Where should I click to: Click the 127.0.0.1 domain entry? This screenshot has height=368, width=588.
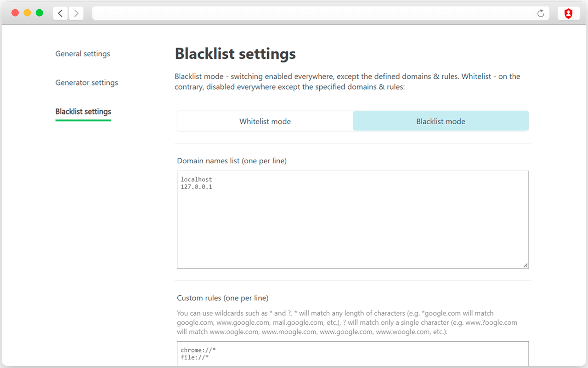pos(197,187)
